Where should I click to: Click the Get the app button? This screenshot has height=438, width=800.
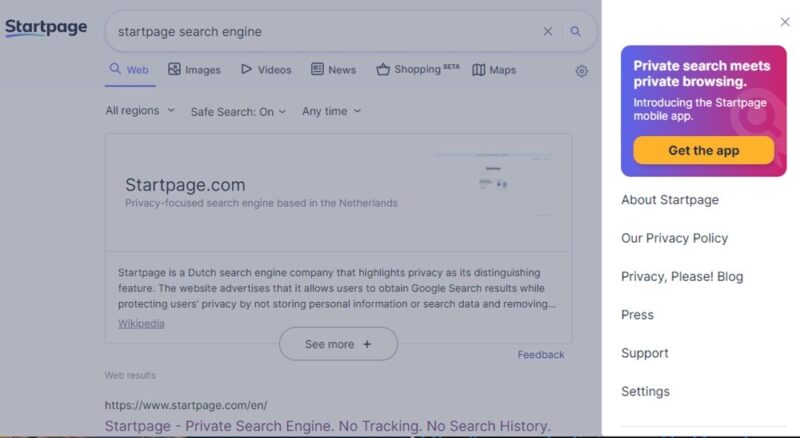click(x=704, y=151)
